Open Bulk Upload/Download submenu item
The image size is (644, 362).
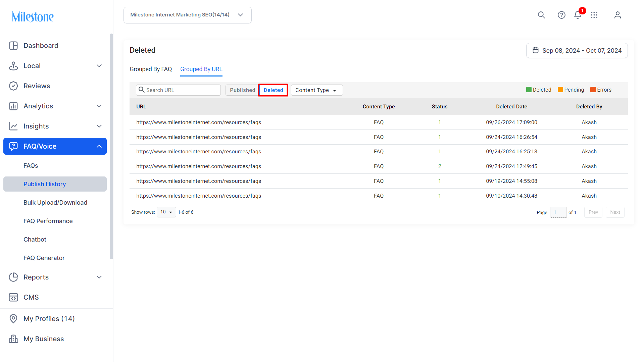click(x=55, y=203)
